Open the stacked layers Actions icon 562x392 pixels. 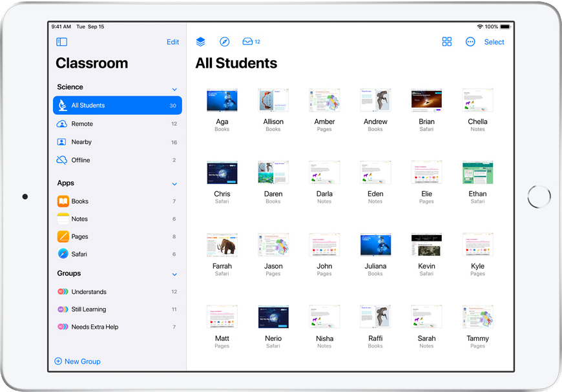200,42
